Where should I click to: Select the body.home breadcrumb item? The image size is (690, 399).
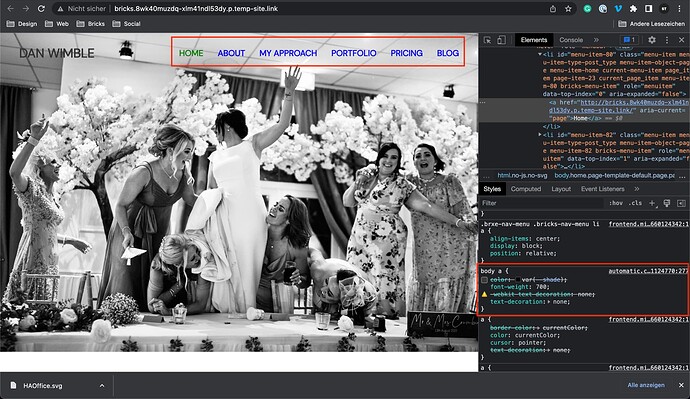tap(614, 176)
